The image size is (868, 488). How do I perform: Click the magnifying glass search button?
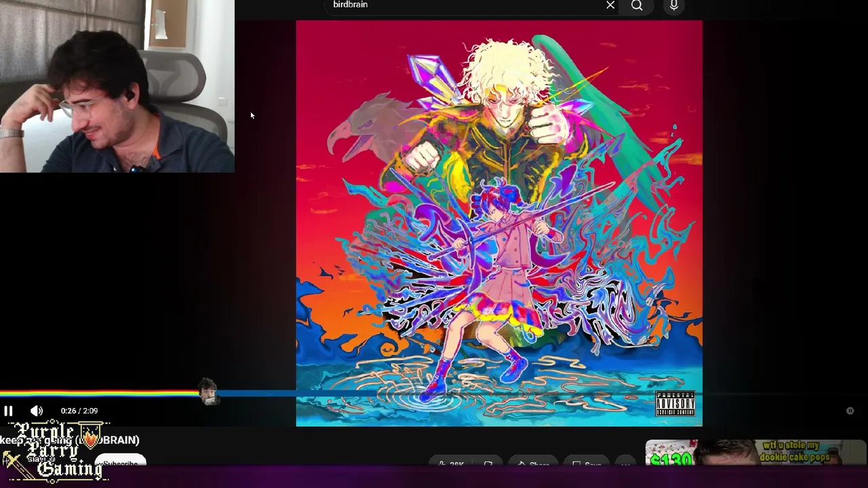637,5
